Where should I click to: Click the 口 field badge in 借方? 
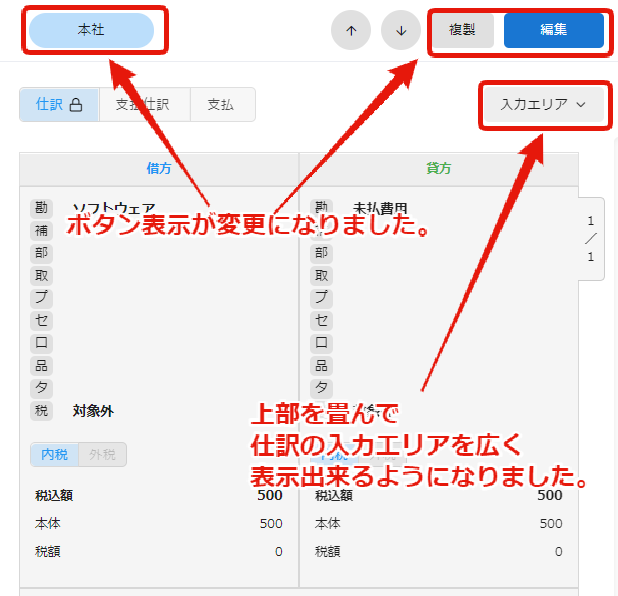click(41, 343)
